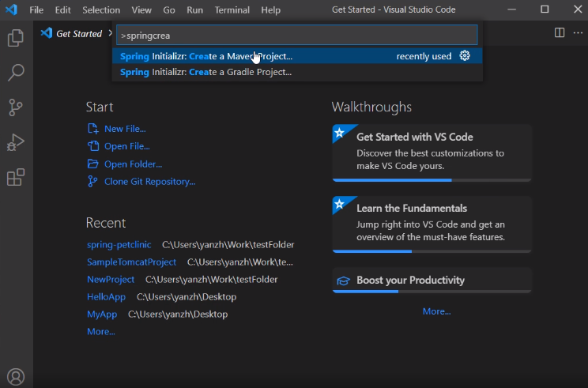This screenshot has height=388, width=588.
Task: Click the graduation cap icon on Boost your Productivity
Action: [x=343, y=281]
